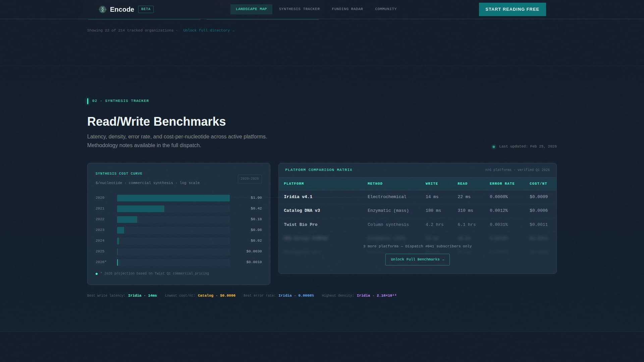The image size is (644, 362).
Task: Click the Highest density Iridia stat
Action: pyautogui.click(x=359, y=296)
